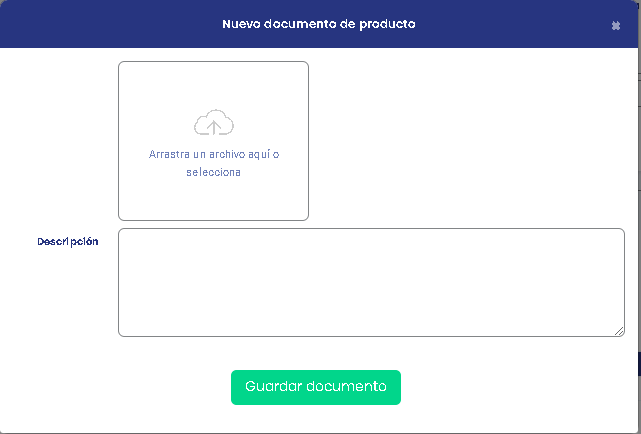Click the 'Arrastra un archivo aquí o' text
Screen dimensions: 641x434
click(213, 155)
